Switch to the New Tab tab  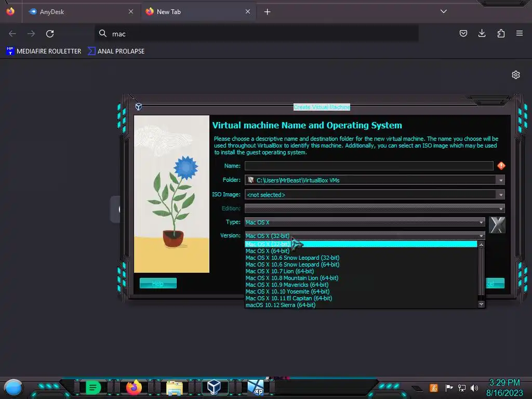point(198,11)
